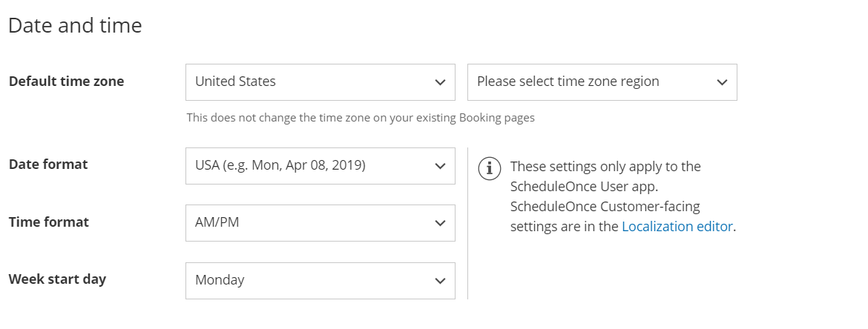
Task: Click the chevron arrow on Date format dropdown
Action: click(x=440, y=166)
